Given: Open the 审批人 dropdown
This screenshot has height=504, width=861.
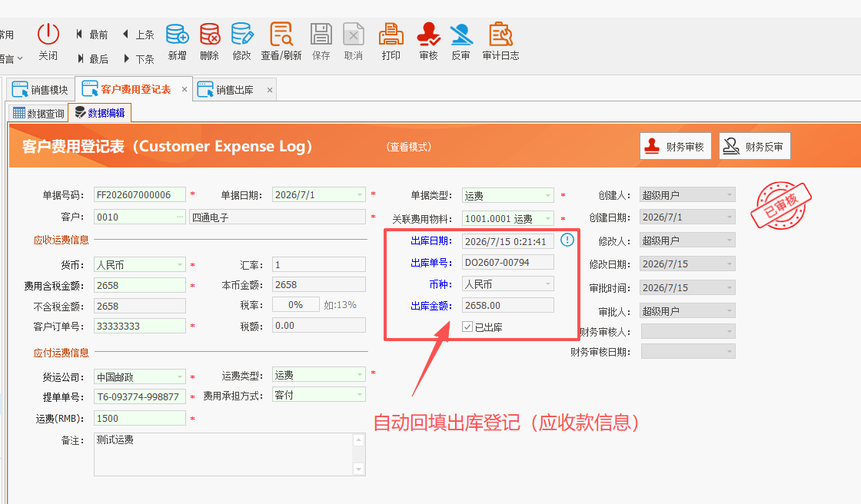Looking at the screenshot, I should (730, 311).
